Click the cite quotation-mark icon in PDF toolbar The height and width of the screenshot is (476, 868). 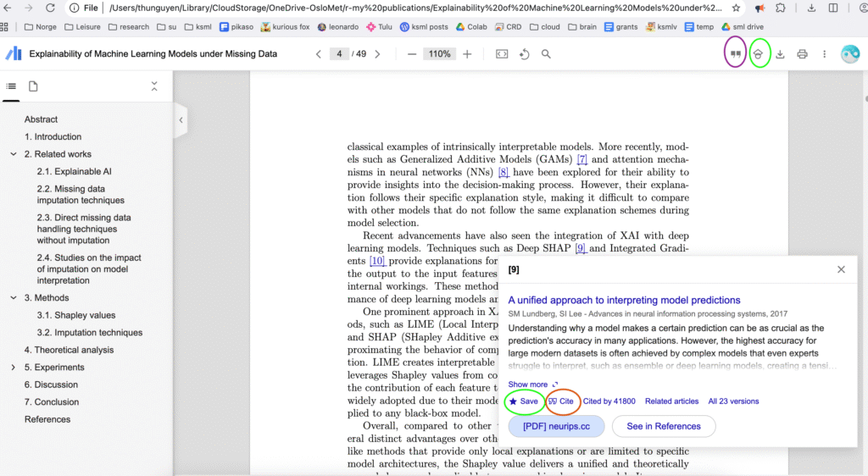(735, 54)
